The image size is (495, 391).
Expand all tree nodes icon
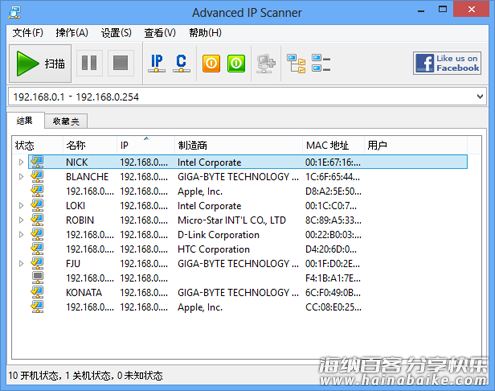pyautogui.click(x=296, y=63)
